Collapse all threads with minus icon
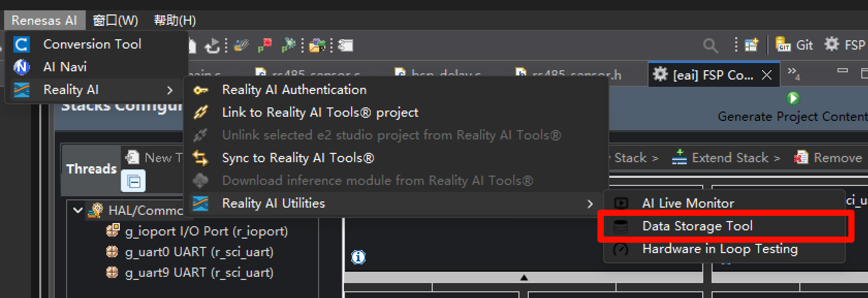Viewport: 868px width, 298px height. point(133,182)
